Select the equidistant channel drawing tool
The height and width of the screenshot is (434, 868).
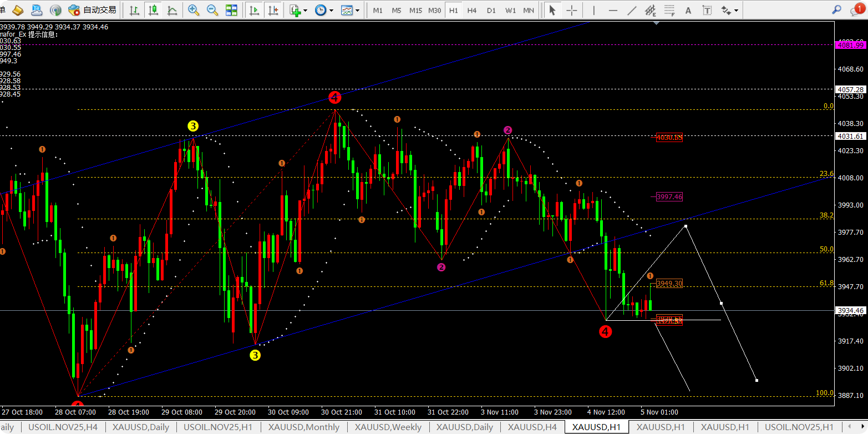tap(651, 10)
